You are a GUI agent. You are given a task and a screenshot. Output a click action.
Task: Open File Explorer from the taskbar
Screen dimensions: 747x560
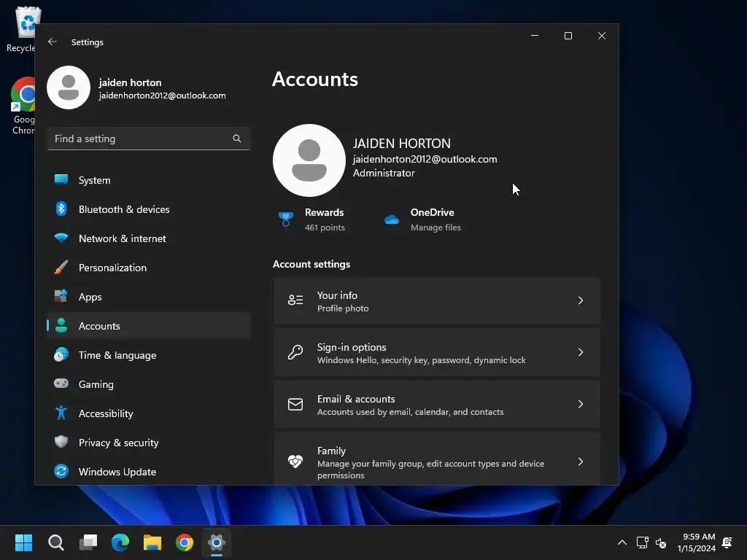point(152,542)
